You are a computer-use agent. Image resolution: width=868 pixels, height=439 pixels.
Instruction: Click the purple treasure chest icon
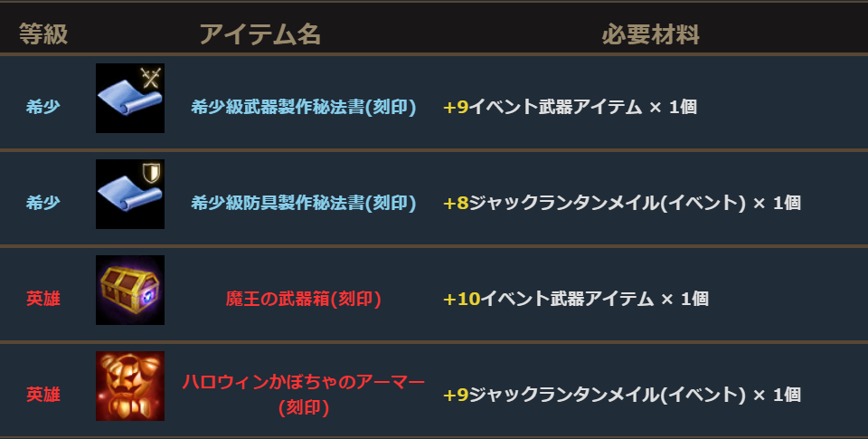pyautogui.click(x=129, y=291)
